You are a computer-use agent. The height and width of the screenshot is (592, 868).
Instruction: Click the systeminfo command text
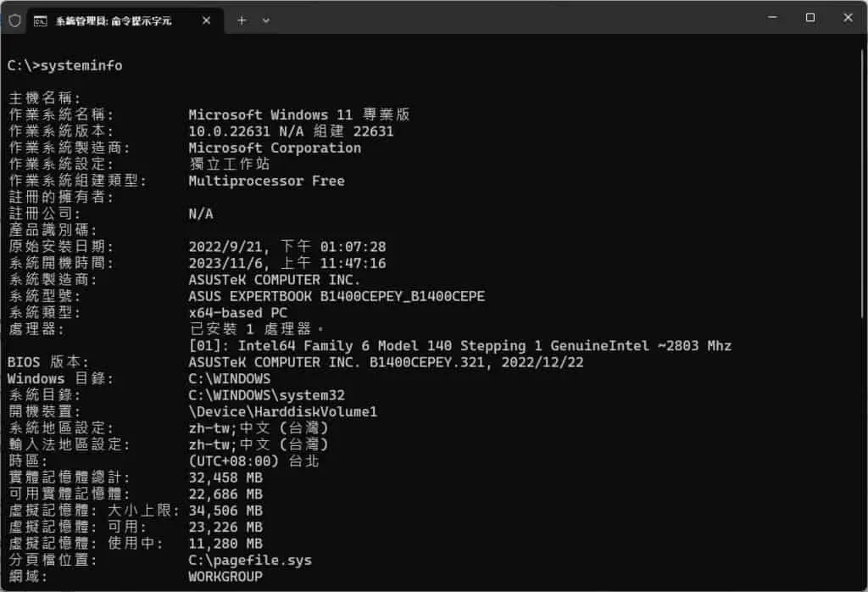(x=81, y=65)
